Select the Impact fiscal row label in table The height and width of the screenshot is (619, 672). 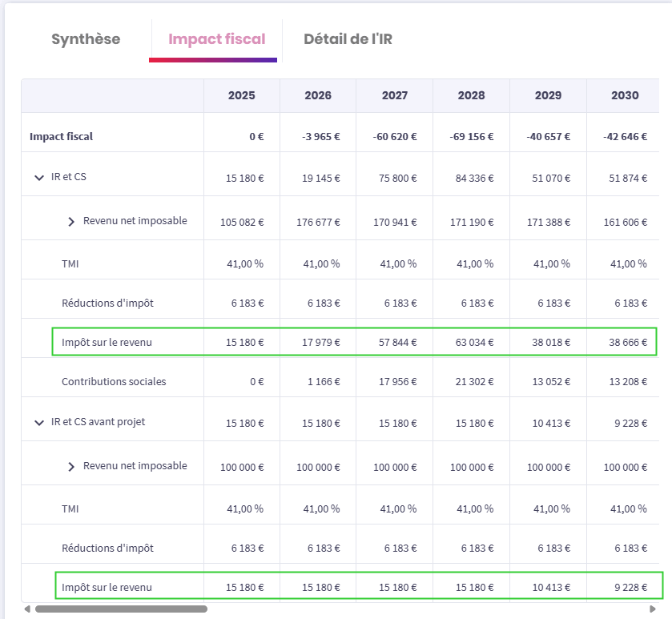click(x=61, y=136)
